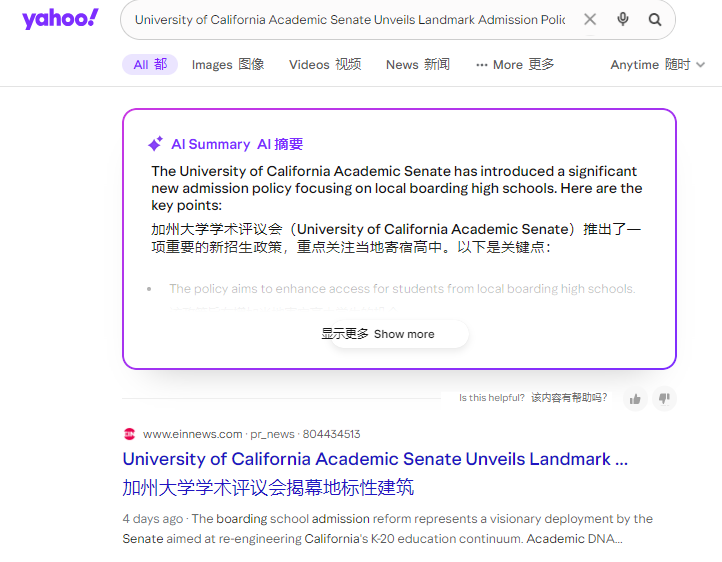The width and height of the screenshot is (722, 562).
Task: Switch to the Images tab
Action: tap(228, 64)
